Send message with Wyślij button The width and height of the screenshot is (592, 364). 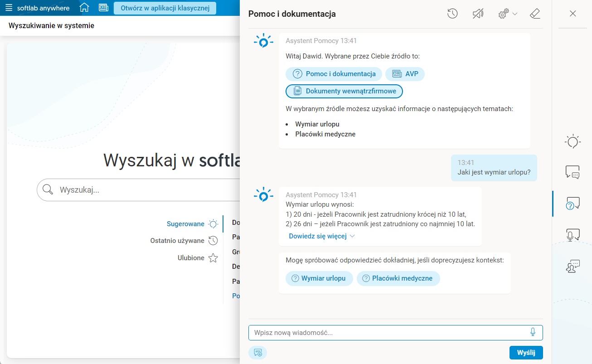click(x=526, y=353)
